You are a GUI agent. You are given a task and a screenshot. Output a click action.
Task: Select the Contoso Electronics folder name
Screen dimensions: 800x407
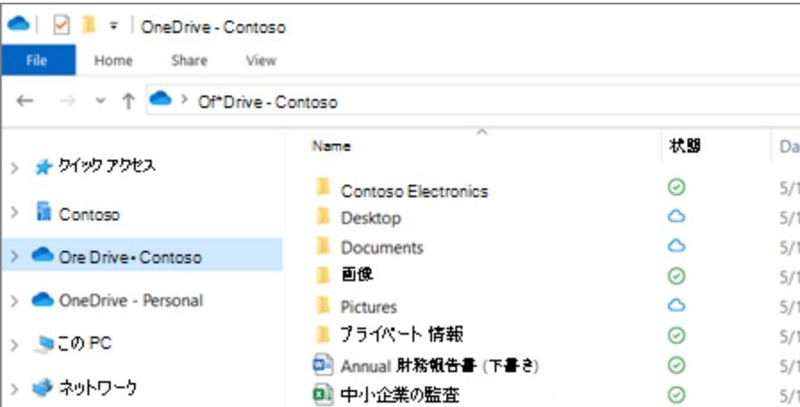[414, 191]
